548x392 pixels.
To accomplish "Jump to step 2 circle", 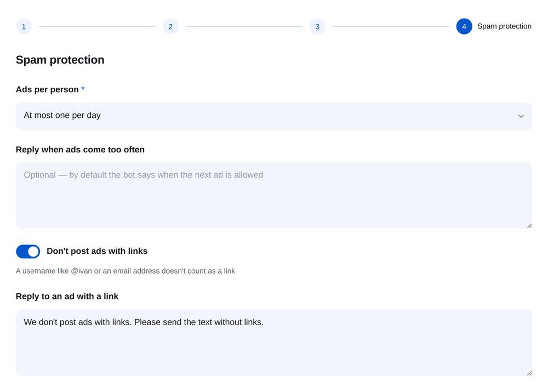I will (x=170, y=26).
